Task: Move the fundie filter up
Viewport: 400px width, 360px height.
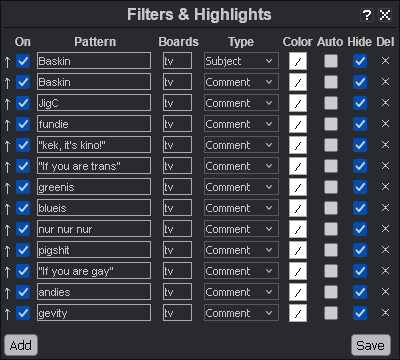Action: point(8,125)
